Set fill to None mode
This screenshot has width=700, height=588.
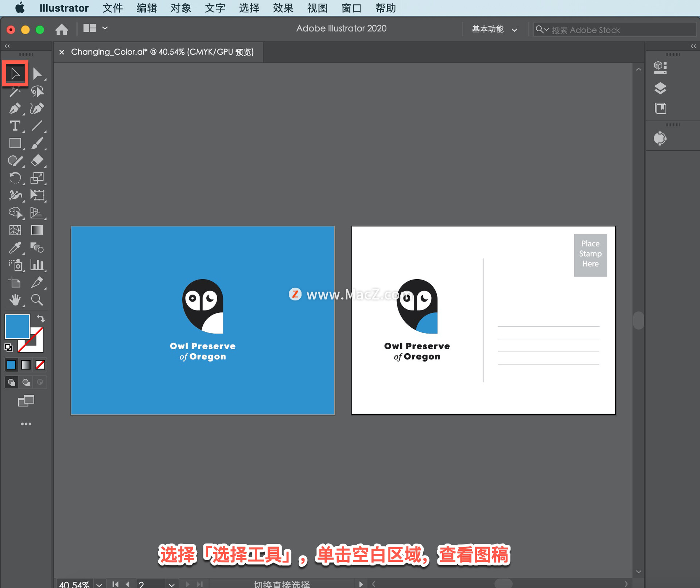pyautogui.click(x=40, y=365)
